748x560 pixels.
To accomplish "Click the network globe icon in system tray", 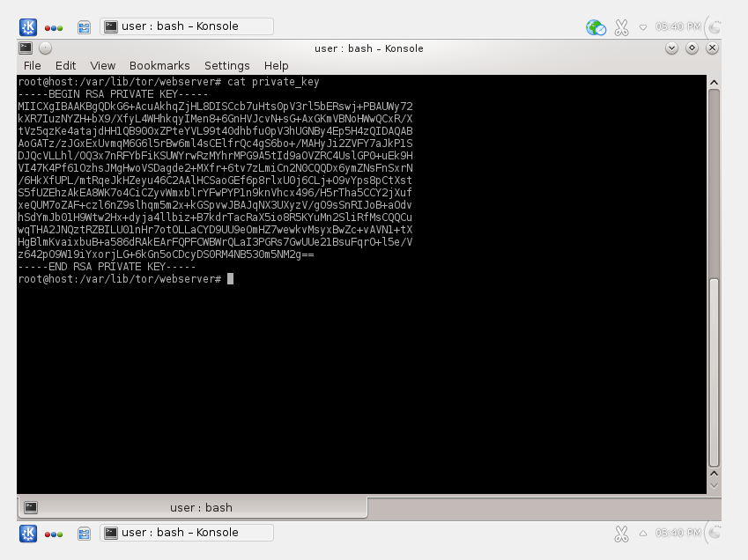I will (596, 27).
